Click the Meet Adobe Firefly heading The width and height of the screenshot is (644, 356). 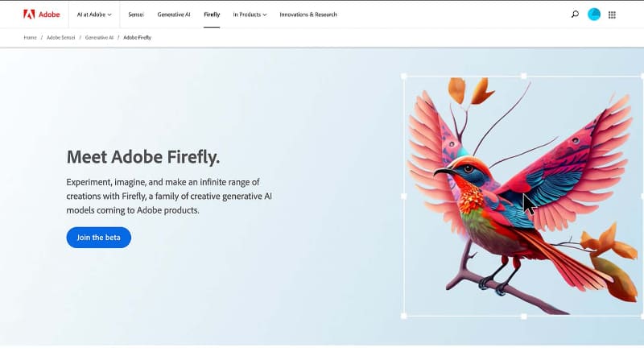143,156
